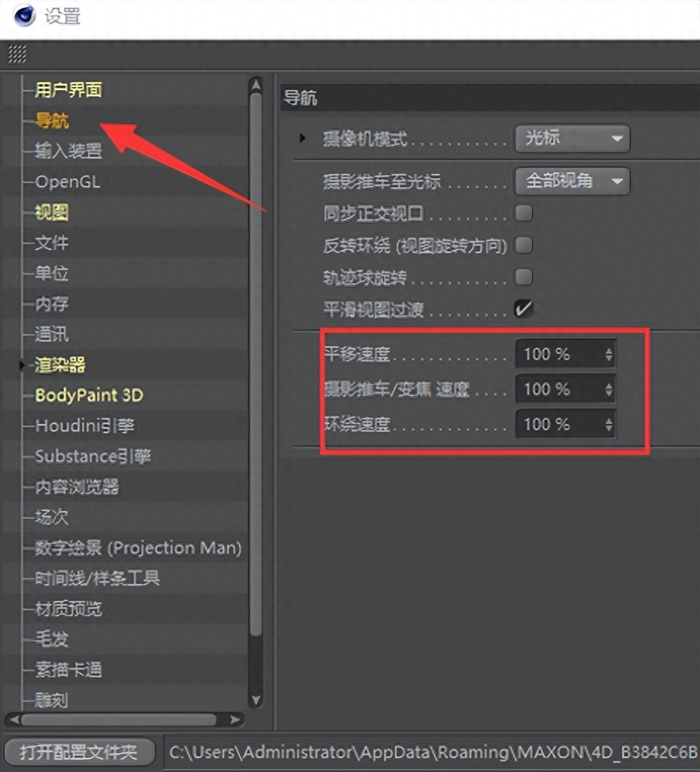Click the Cinema 4D logo icon
Image resolution: width=700 pixels, height=772 pixels.
[x=24, y=15]
